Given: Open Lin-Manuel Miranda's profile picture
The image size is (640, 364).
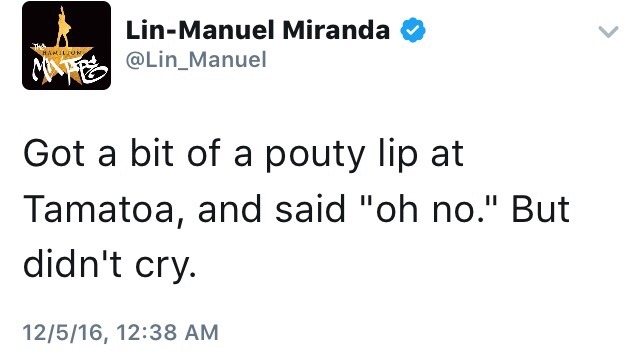Looking at the screenshot, I should 67,45.
